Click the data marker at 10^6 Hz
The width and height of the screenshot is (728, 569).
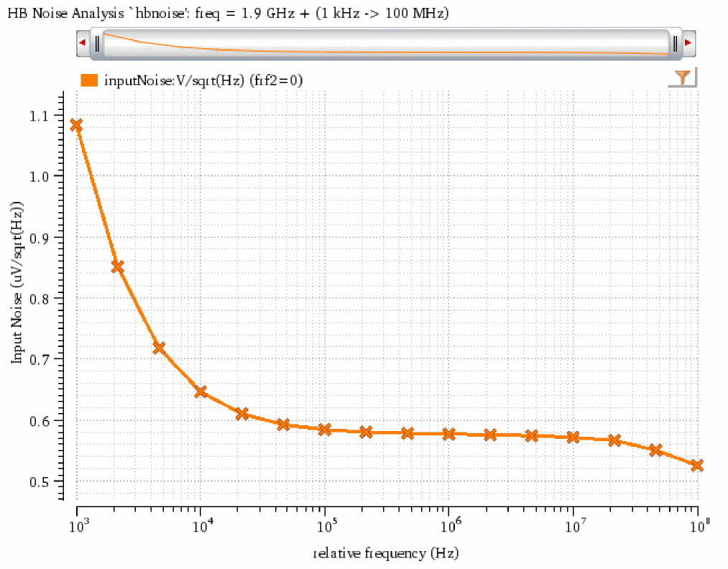(x=449, y=435)
